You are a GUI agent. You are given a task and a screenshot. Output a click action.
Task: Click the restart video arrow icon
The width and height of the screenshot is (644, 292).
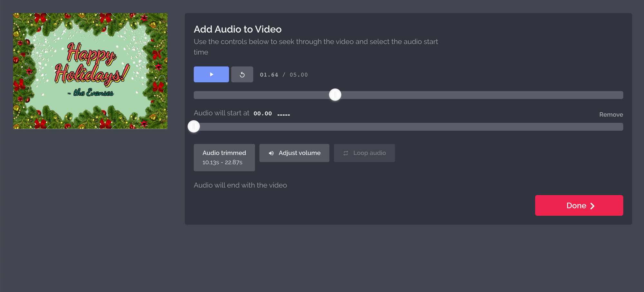(242, 75)
